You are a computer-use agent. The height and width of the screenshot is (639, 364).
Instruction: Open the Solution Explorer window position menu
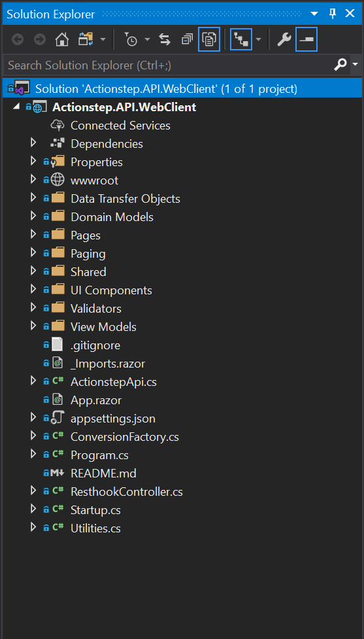coord(314,14)
